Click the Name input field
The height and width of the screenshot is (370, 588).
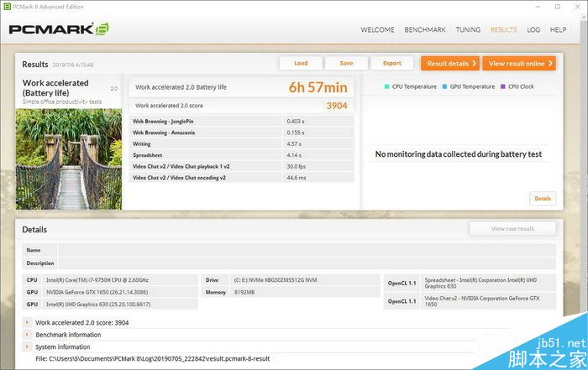[306, 250]
